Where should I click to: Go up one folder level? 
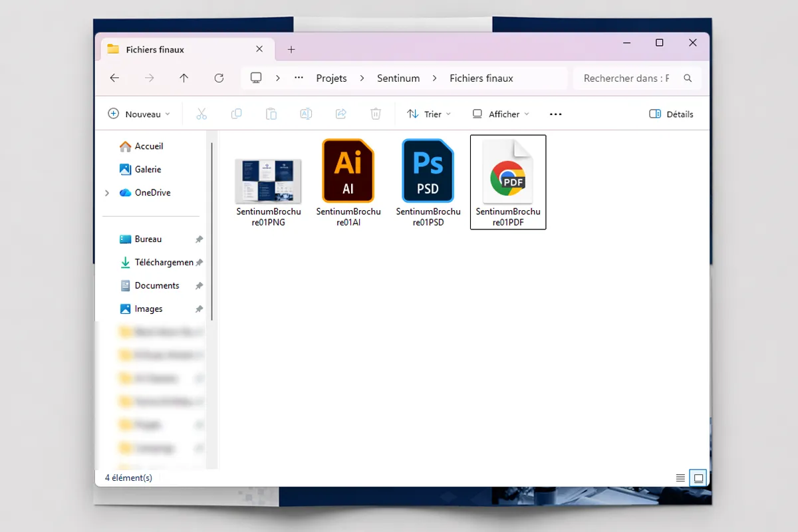184,78
